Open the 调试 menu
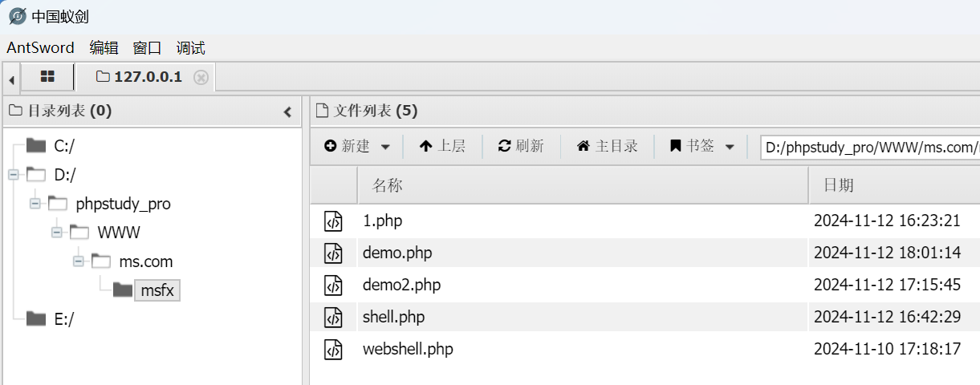 click(x=190, y=47)
